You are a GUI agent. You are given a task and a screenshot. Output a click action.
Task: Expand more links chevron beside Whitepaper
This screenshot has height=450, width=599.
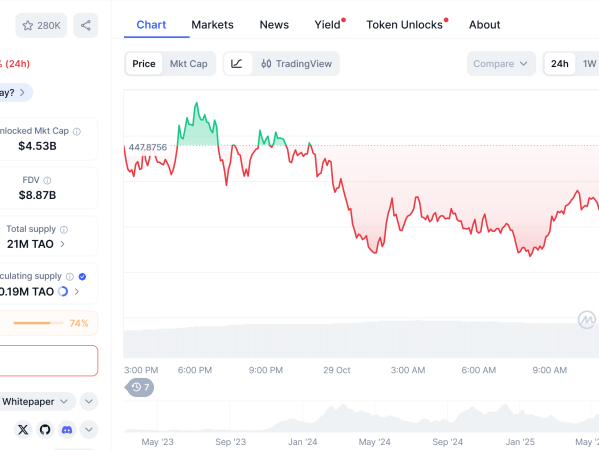tap(89, 401)
